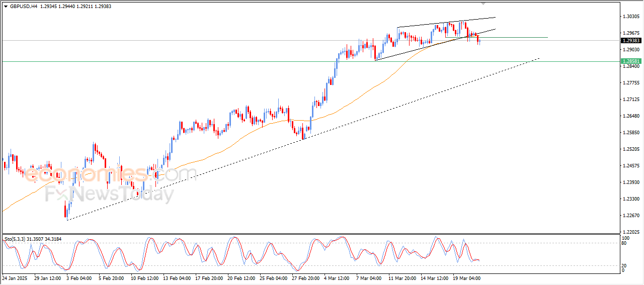Image resolution: width=644 pixels, height=285 pixels.
Task: Click the 25 Feb 04:00 time label
Action: pyautogui.click(x=273, y=277)
